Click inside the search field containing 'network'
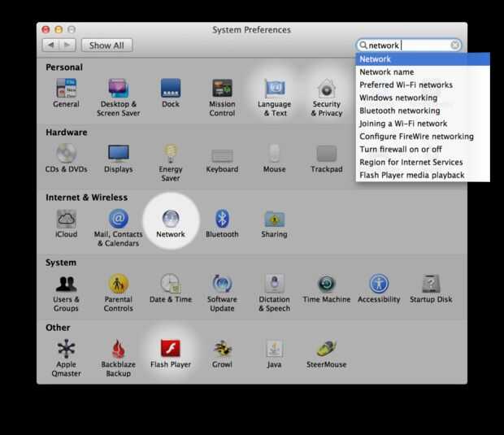The width and height of the screenshot is (504, 435). point(409,46)
